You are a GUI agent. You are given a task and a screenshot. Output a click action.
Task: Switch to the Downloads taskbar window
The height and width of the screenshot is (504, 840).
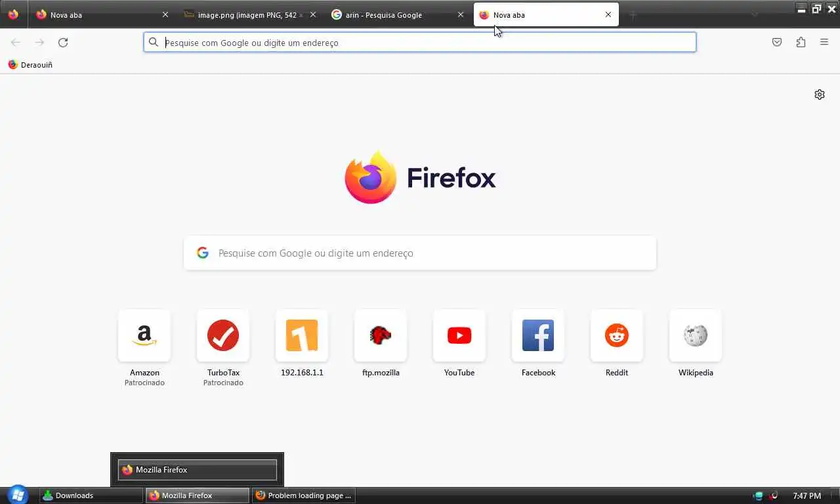point(91,495)
